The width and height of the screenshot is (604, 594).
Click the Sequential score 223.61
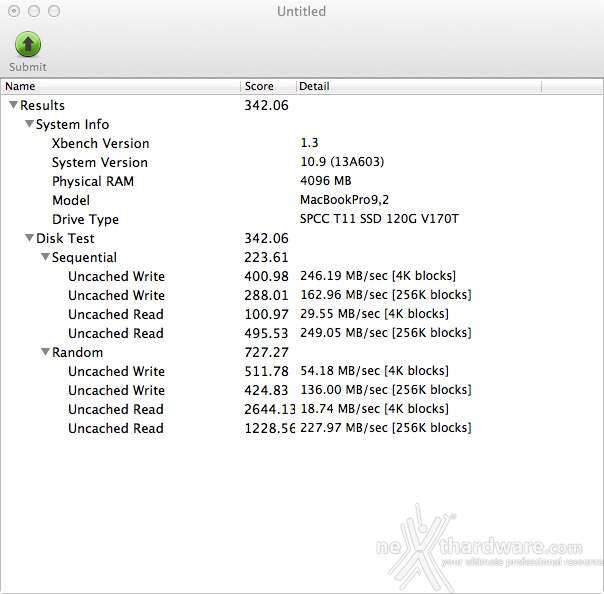[266, 257]
